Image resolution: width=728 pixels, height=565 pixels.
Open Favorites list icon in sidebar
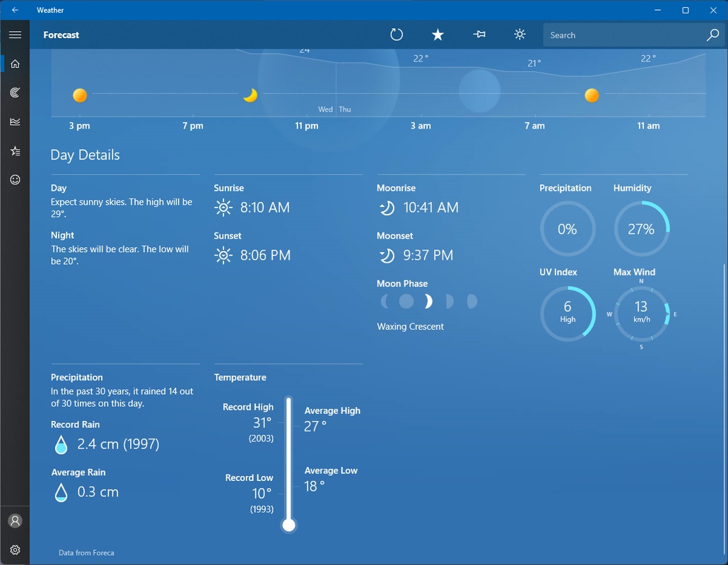(x=15, y=150)
